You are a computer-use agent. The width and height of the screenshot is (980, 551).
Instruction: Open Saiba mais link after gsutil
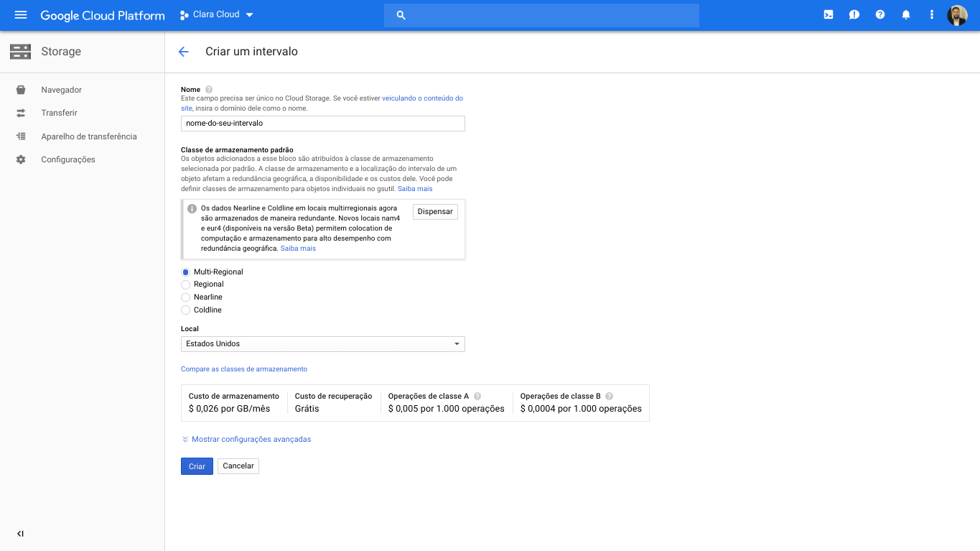[x=415, y=189]
